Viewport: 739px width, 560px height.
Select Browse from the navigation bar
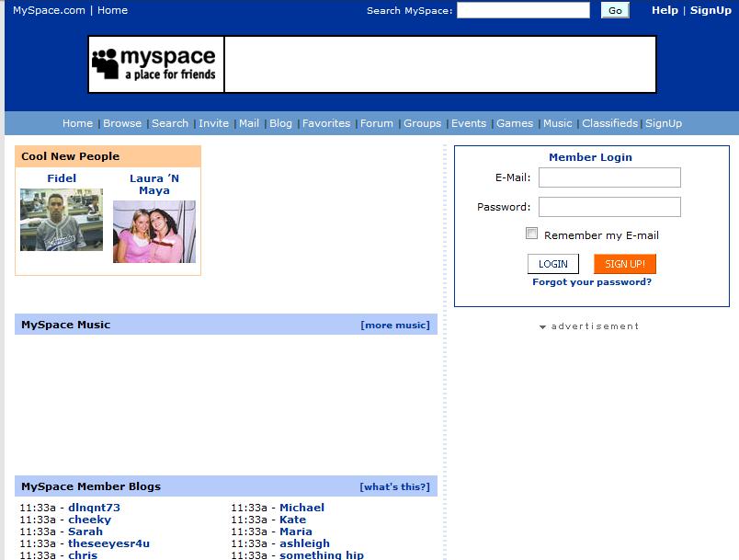point(122,122)
